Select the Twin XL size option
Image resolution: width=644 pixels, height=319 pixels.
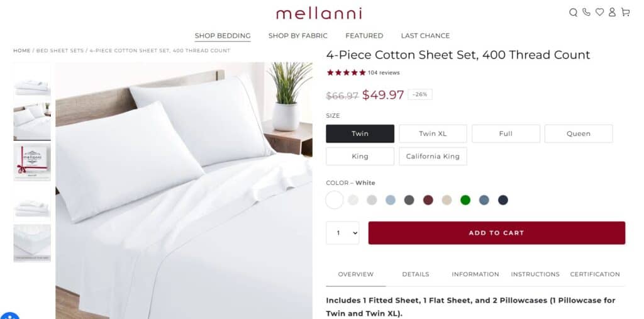pos(433,133)
